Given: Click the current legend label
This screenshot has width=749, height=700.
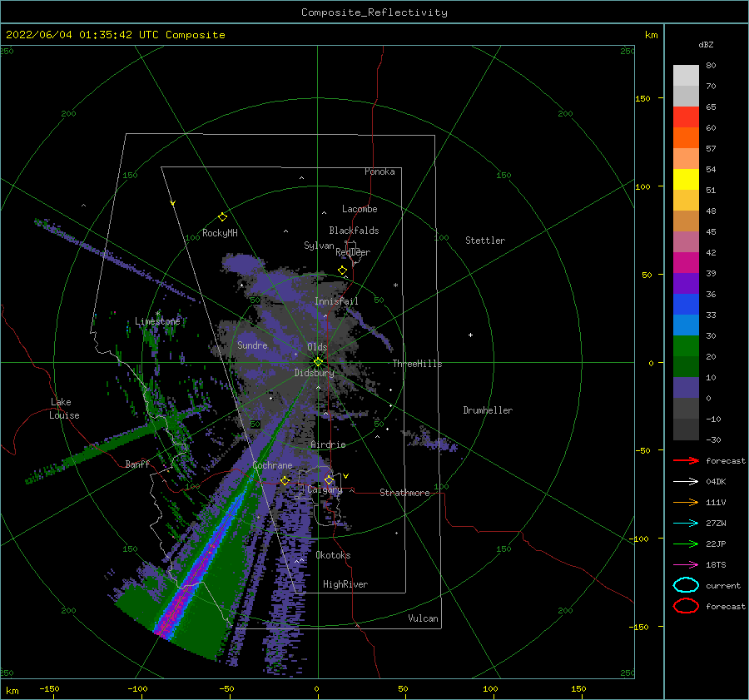Looking at the screenshot, I should point(723,585).
